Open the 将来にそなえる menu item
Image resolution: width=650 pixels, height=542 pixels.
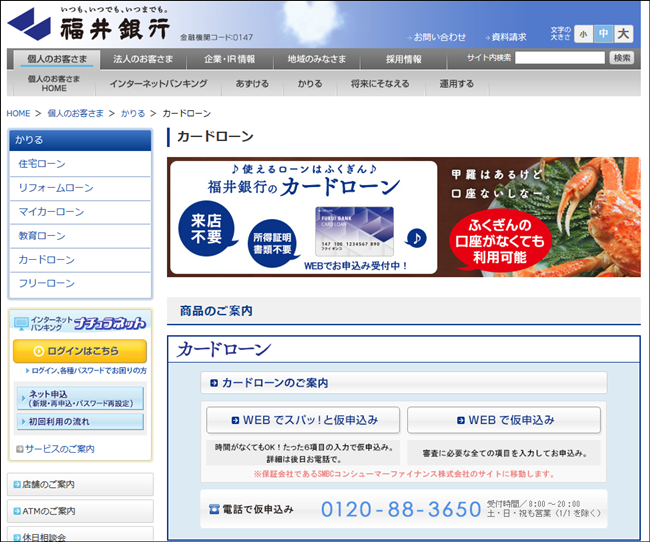click(x=380, y=83)
